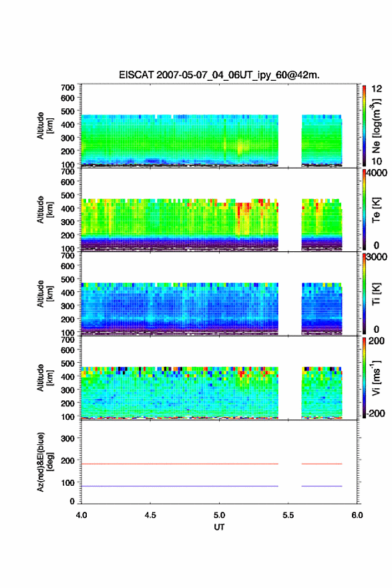392x588 pixels.
Task: Click the Ne color scale bar
Action: (x=364, y=126)
